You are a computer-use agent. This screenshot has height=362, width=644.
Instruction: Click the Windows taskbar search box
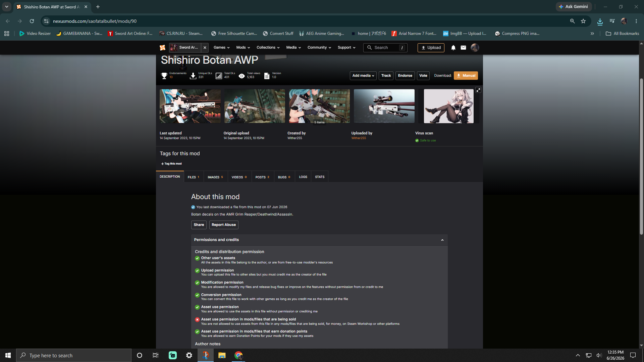point(74,355)
